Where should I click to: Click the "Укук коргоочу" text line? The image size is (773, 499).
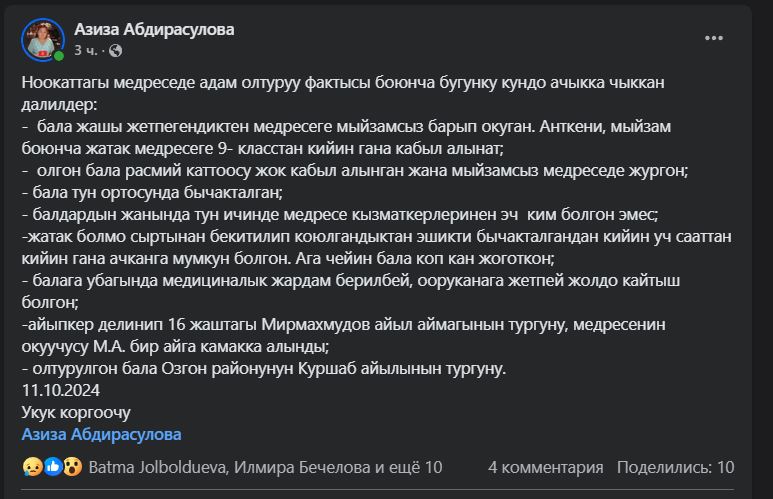[x=76, y=412]
